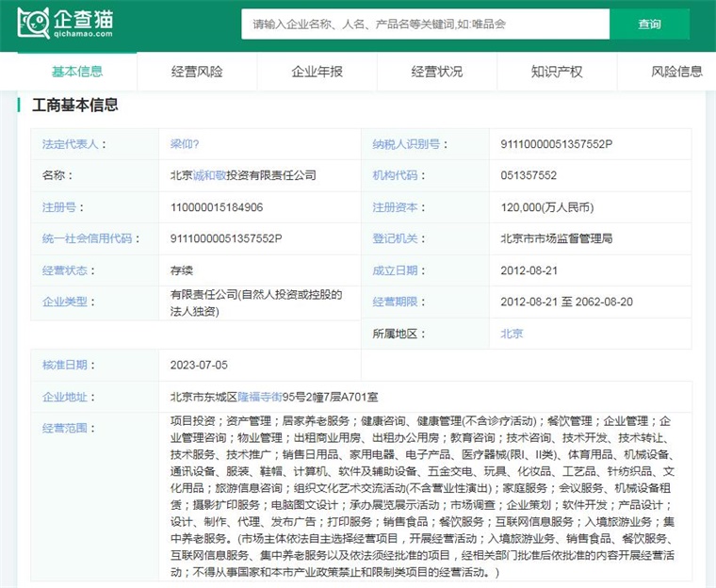Image resolution: width=716 pixels, height=588 pixels.
Task: Select operating status 存续
Action: 181,270
